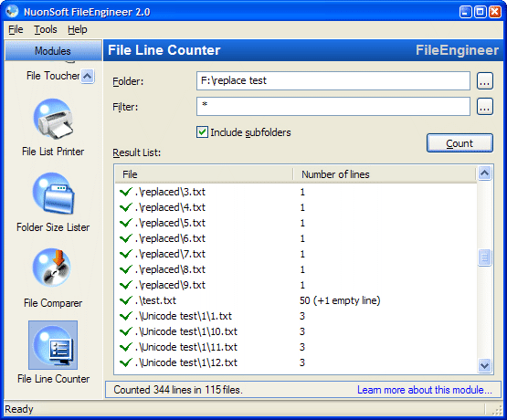Open the Help menu
This screenshot has height=420, width=507.
coord(78,29)
